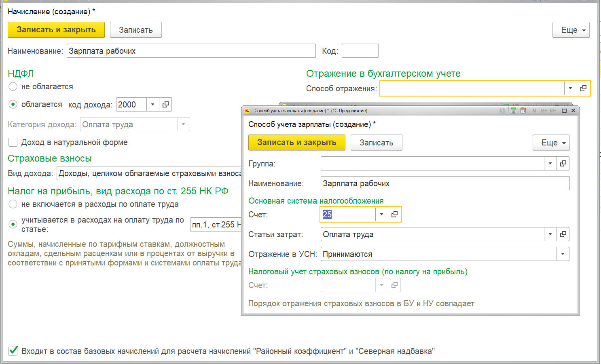The width and height of the screenshot is (601, 364).
Task: Uncheck Входит в состав базовых начислений
Action: coord(13,351)
